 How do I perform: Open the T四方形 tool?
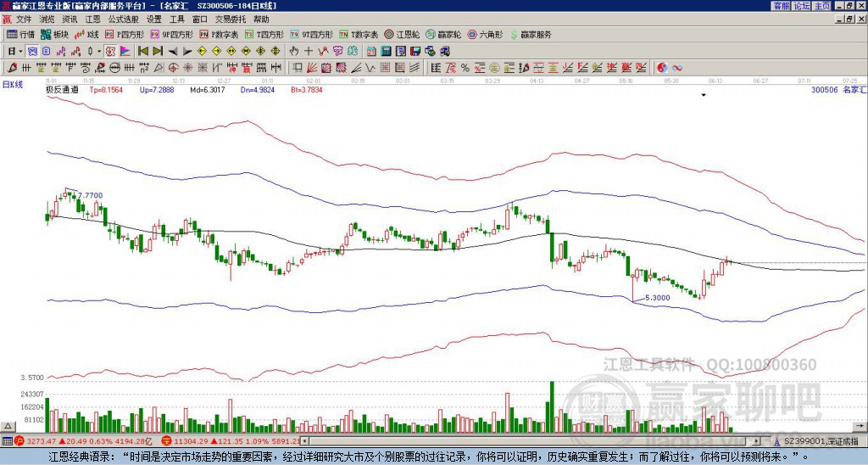[x=264, y=34]
